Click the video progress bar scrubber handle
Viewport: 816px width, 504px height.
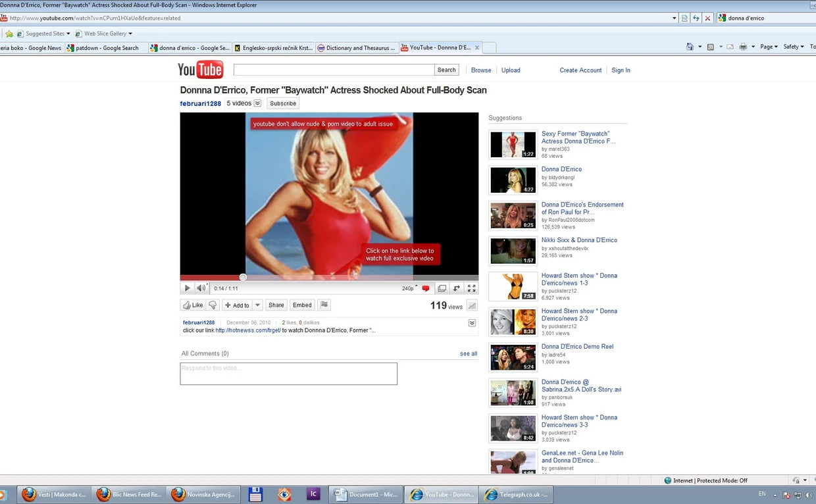(243, 278)
